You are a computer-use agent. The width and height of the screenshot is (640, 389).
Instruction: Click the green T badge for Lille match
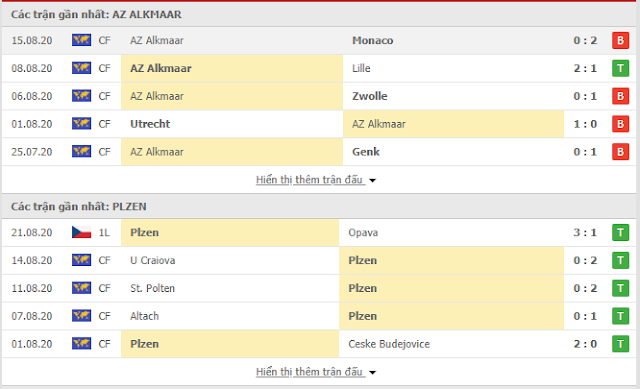coord(620,68)
